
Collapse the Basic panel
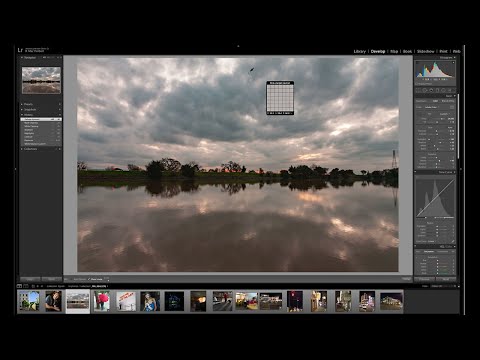[455, 96]
